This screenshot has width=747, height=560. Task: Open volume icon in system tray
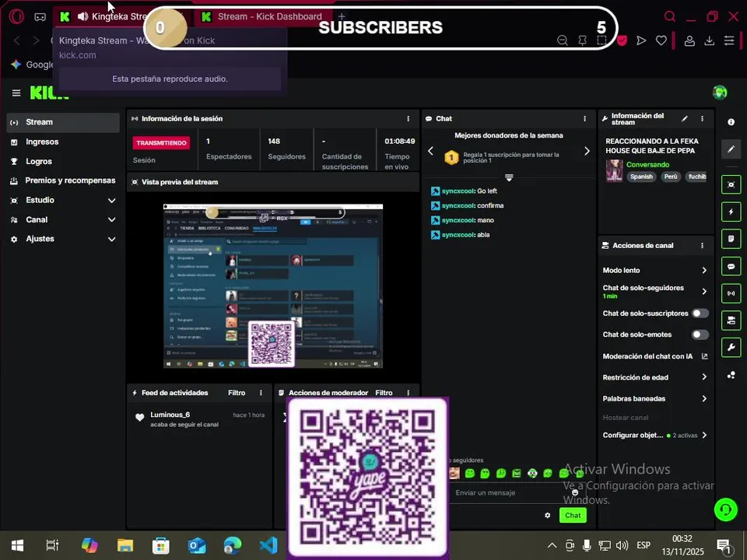click(x=622, y=545)
